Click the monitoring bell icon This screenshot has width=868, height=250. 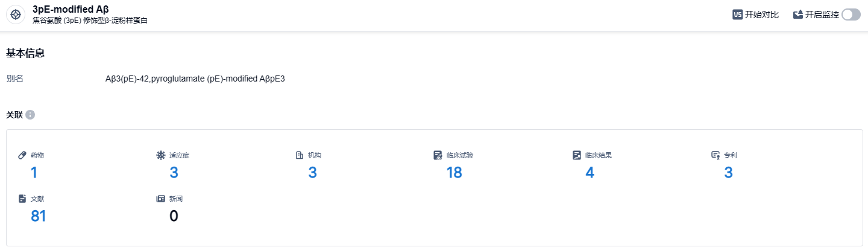click(798, 15)
